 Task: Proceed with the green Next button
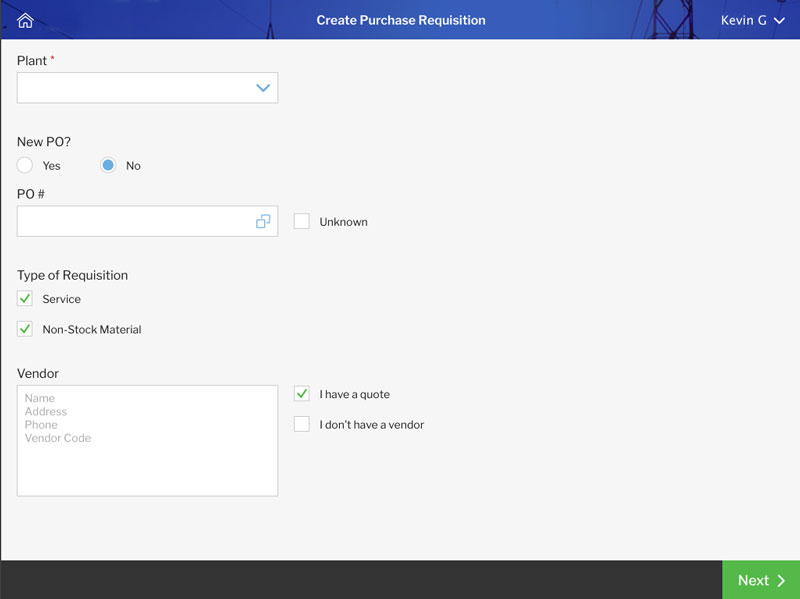[761, 580]
